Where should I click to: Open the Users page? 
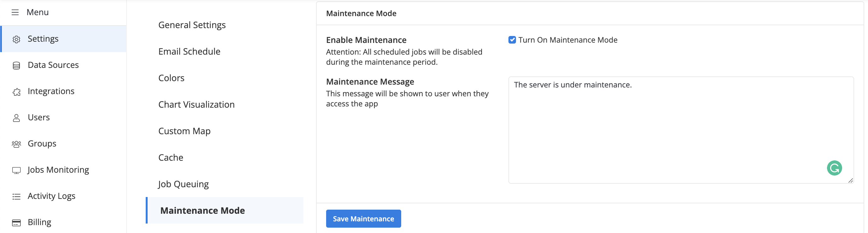pyautogui.click(x=64, y=117)
